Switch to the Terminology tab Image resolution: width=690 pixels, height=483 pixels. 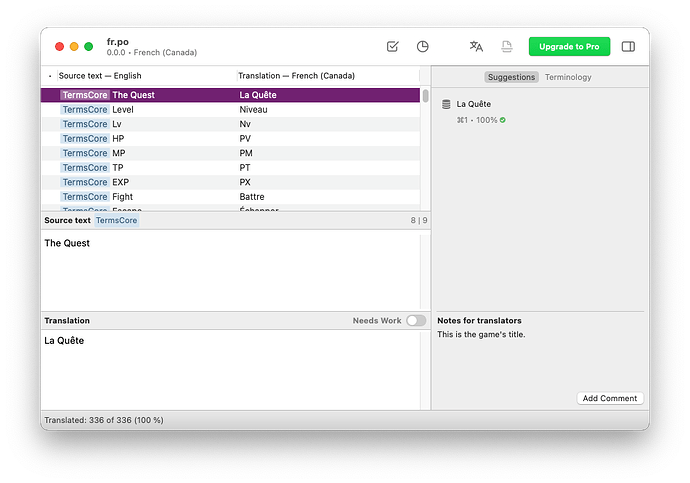[x=568, y=77]
